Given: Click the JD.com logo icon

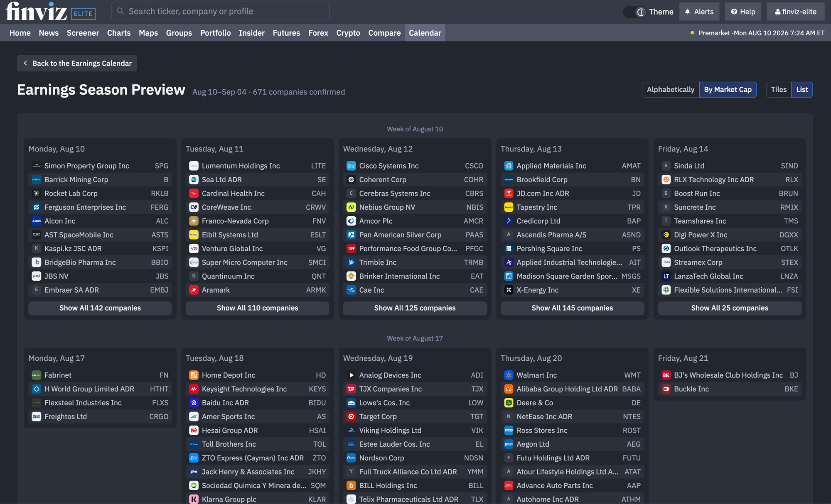Looking at the screenshot, I should click(x=509, y=193).
